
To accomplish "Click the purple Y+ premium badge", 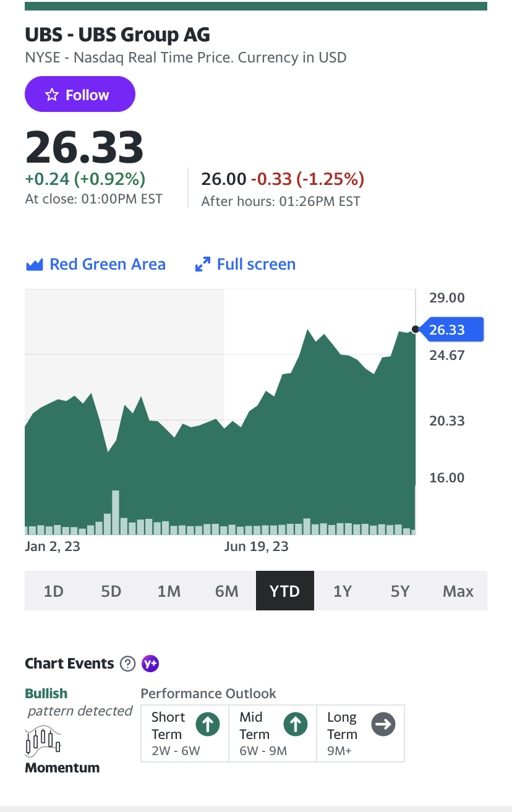I will (x=150, y=664).
